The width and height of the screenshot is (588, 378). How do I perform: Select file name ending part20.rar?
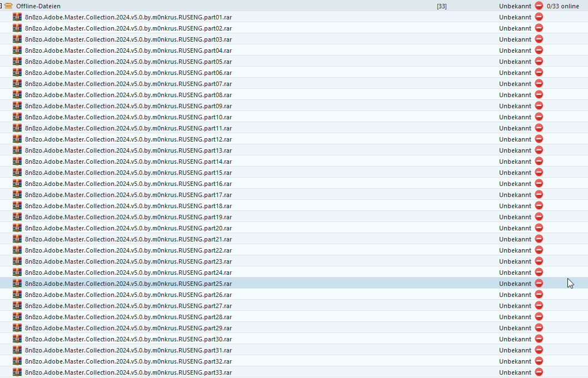(x=128, y=228)
